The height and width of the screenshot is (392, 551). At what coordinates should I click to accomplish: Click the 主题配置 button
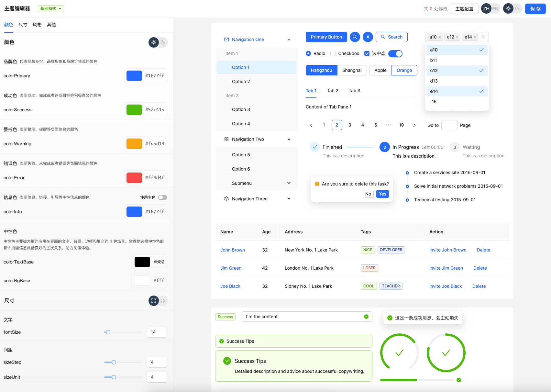[464, 9]
